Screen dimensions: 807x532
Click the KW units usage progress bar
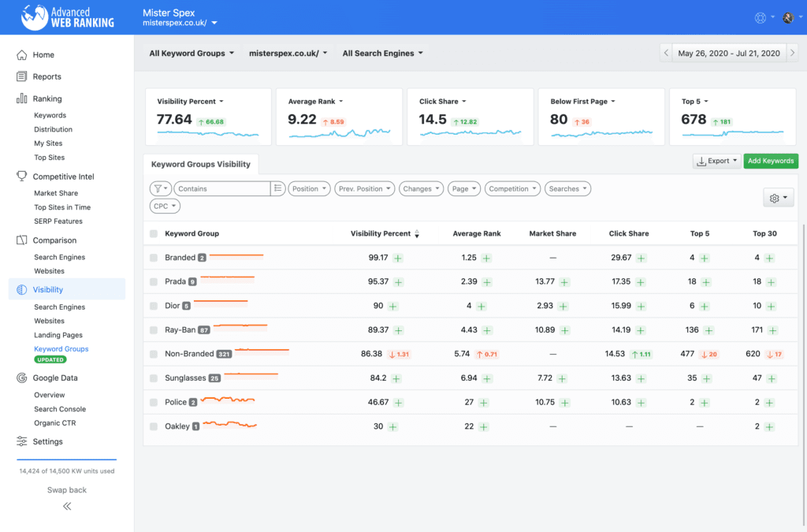click(67, 459)
